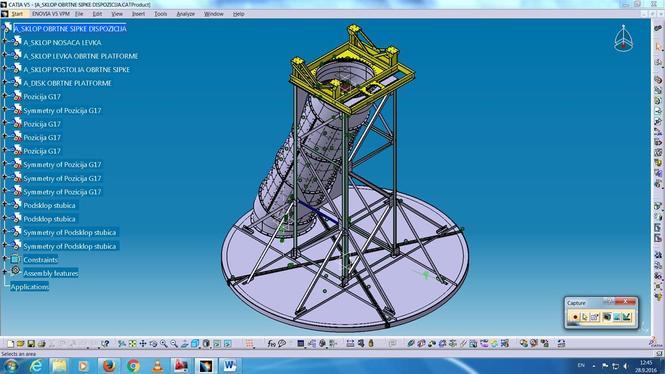665x374 pixels.
Task: Click the volume speaker tray icon
Action: point(626,366)
